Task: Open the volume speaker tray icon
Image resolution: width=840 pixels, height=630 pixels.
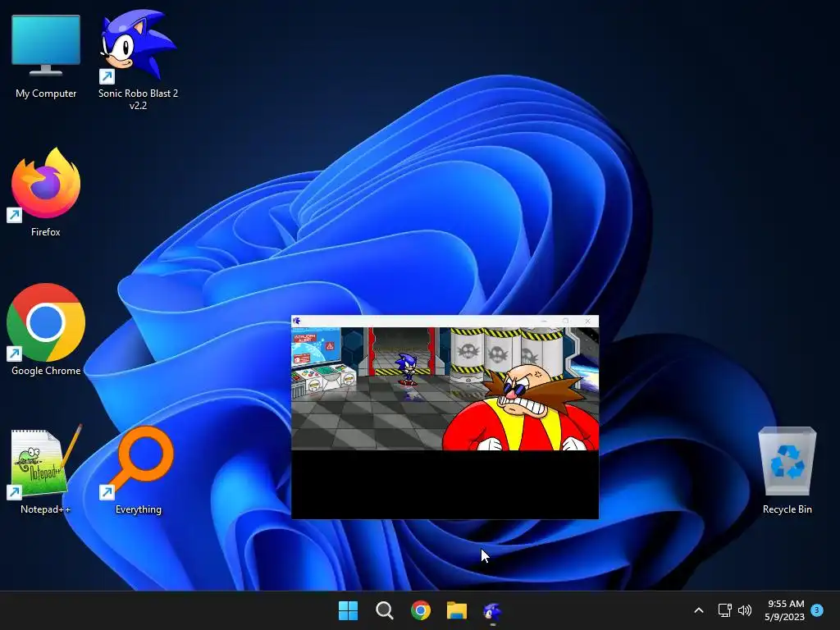Action: pyautogui.click(x=745, y=610)
